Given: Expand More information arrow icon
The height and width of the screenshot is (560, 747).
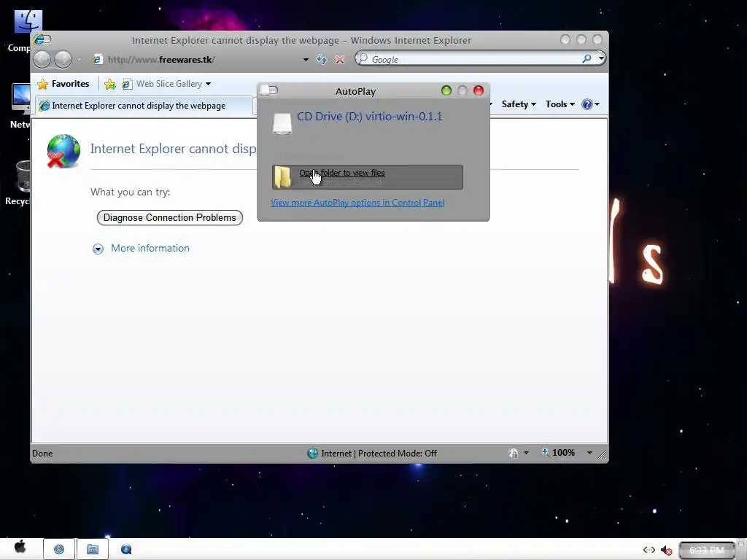Looking at the screenshot, I should pos(98,249).
